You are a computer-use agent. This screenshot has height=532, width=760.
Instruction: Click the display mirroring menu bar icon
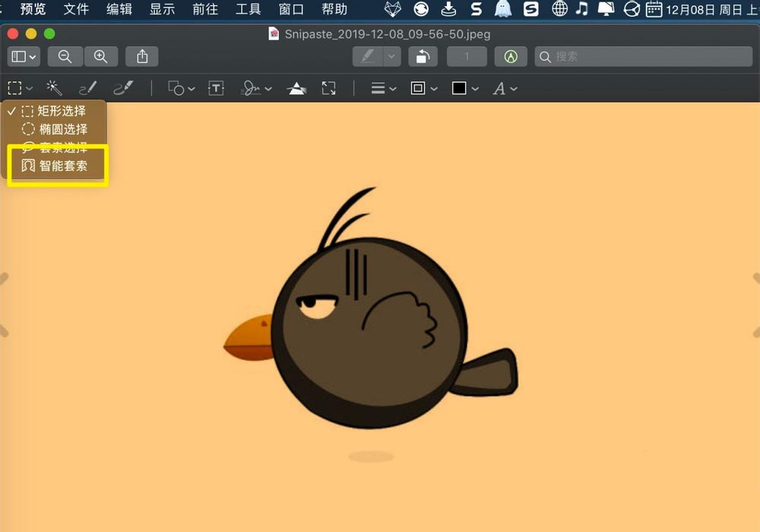coord(606,8)
